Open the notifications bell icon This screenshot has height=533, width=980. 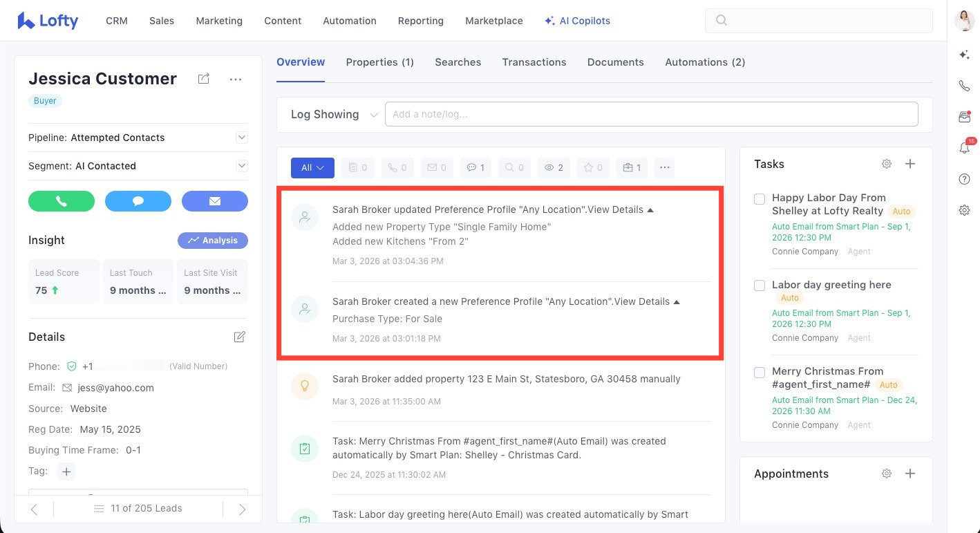[x=964, y=148]
